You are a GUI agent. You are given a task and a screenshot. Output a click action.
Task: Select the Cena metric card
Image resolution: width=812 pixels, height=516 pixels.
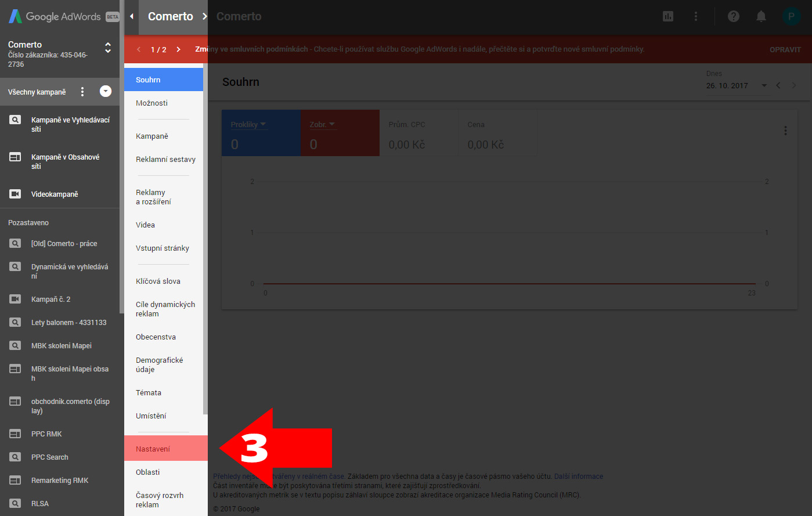(498, 133)
